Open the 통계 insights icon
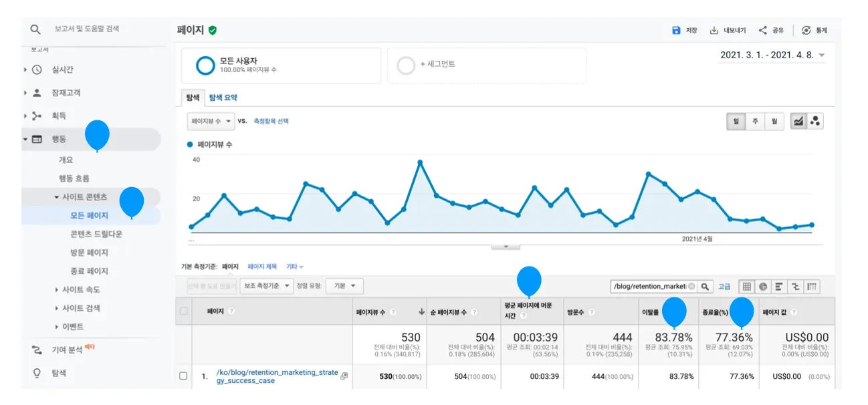This screenshot has width=868, height=405. pyautogui.click(x=806, y=30)
